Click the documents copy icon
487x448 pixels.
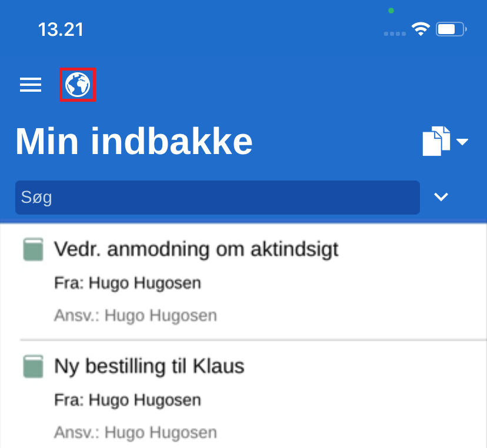point(436,141)
